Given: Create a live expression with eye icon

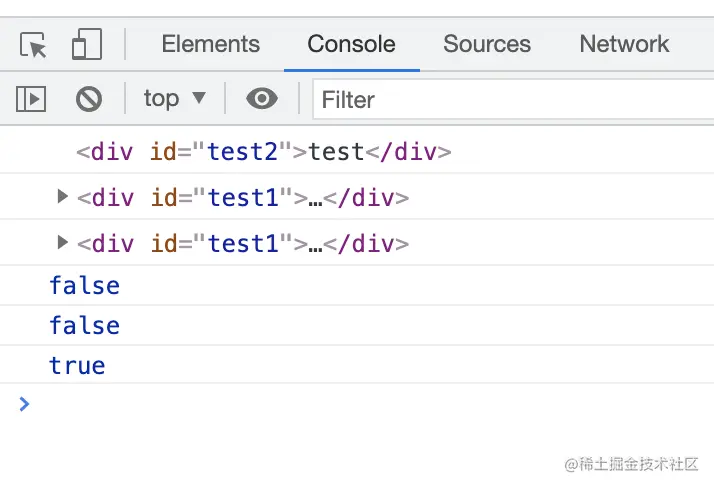Looking at the screenshot, I should (262, 98).
